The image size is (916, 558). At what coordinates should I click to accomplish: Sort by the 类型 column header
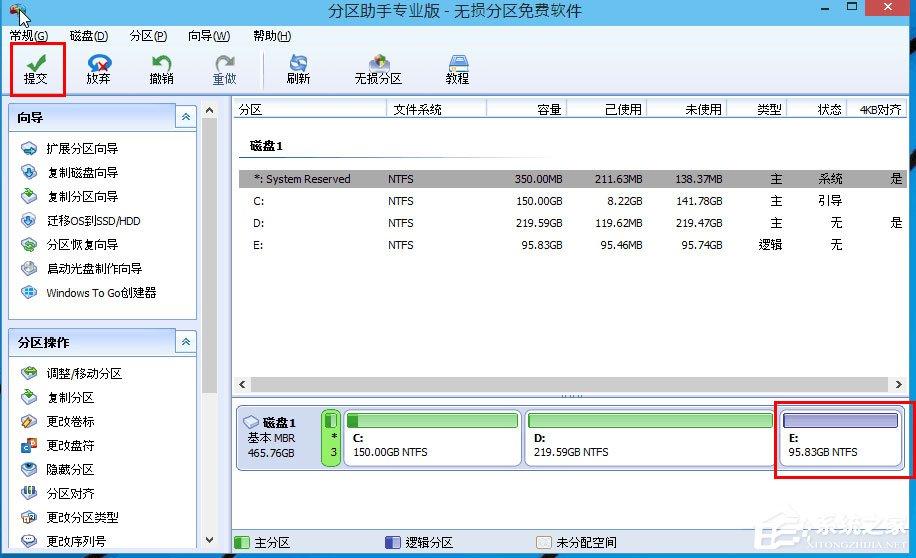click(x=757, y=109)
